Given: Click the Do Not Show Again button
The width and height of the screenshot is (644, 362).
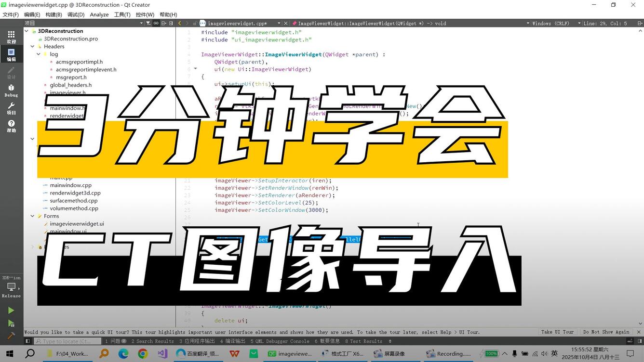Looking at the screenshot, I should click(606, 332).
